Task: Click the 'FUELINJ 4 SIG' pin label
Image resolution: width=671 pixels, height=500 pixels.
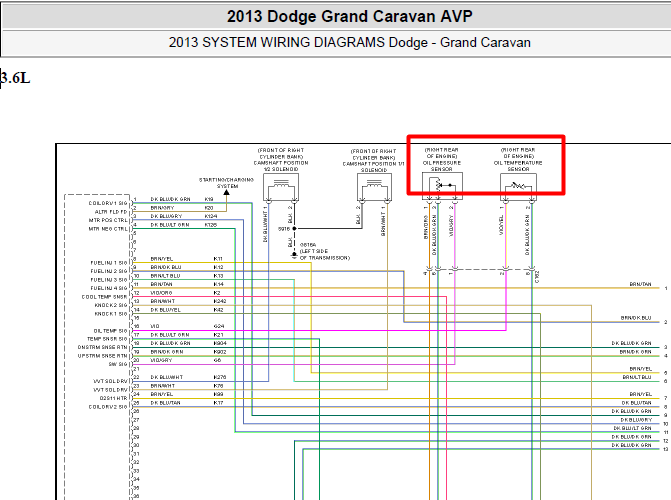Action: point(109,288)
